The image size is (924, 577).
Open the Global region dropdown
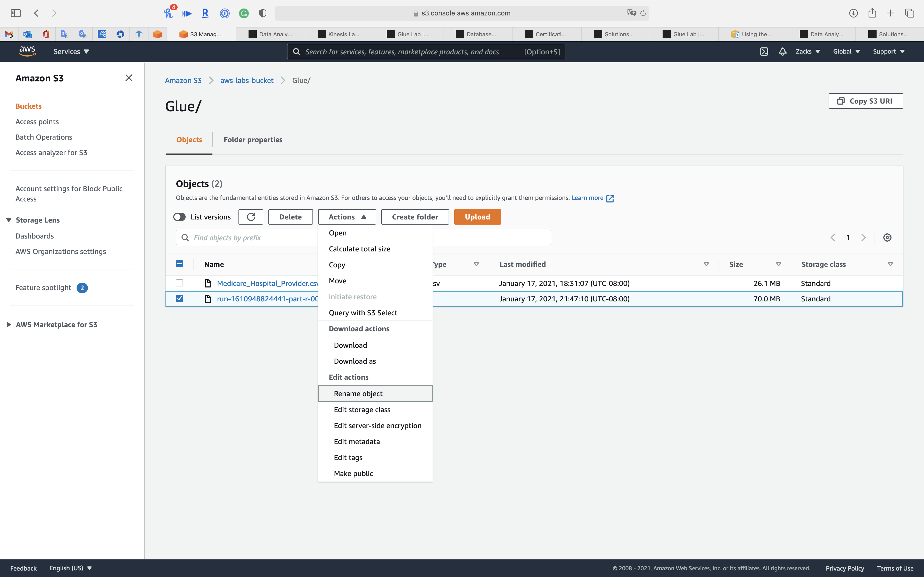(x=846, y=52)
